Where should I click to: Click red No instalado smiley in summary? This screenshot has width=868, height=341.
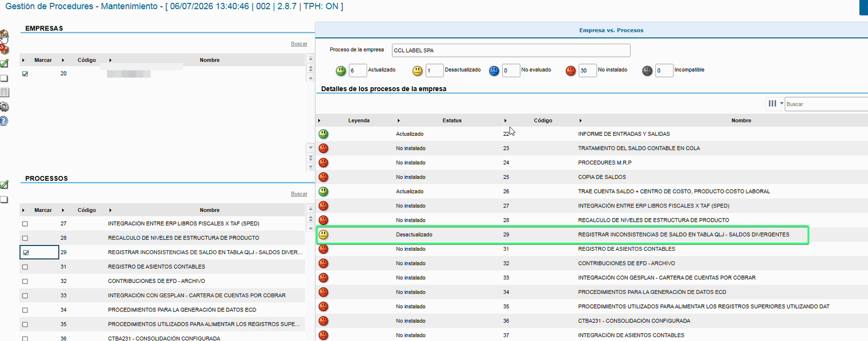click(x=571, y=71)
